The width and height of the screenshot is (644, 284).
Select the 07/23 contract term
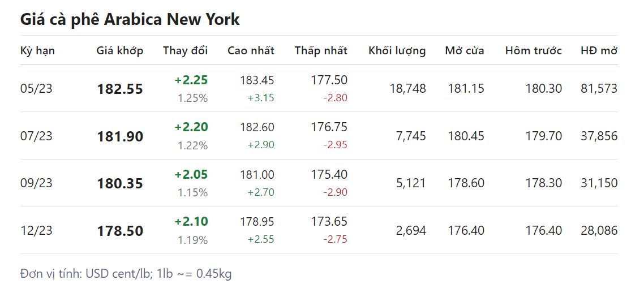[36, 136]
